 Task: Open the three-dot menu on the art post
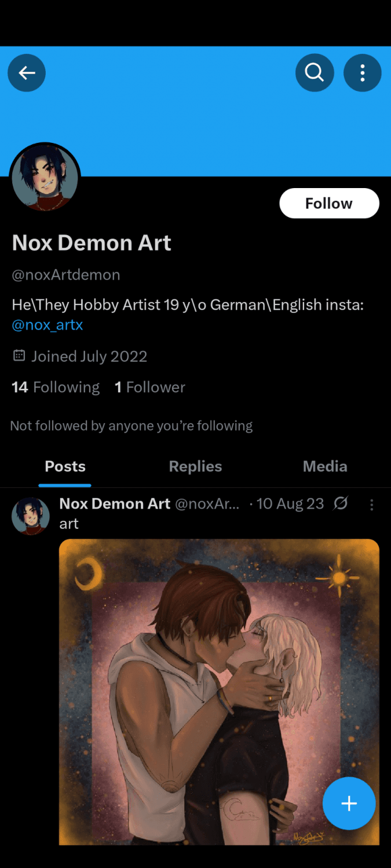click(371, 505)
